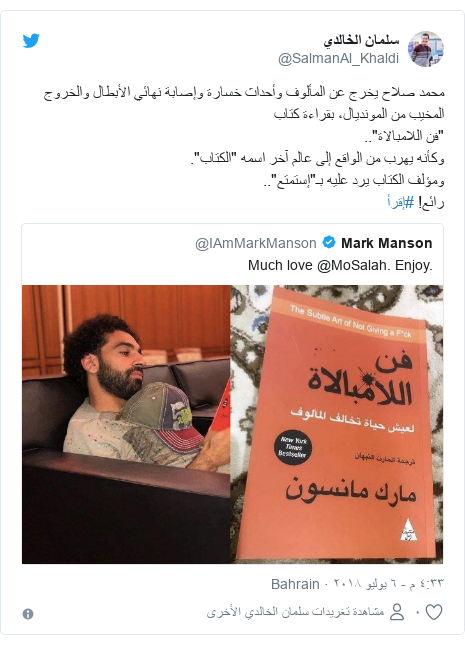Open Salman Al-Khaldi's profile avatar
The width and height of the screenshot is (465, 645).
click(x=425, y=49)
